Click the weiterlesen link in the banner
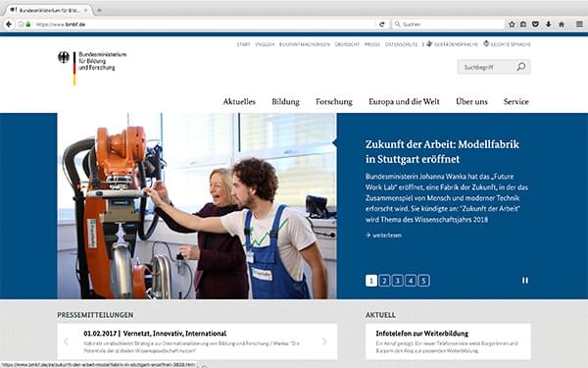Image resolution: width=588 pixels, height=368 pixels. (x=383, y=236)
